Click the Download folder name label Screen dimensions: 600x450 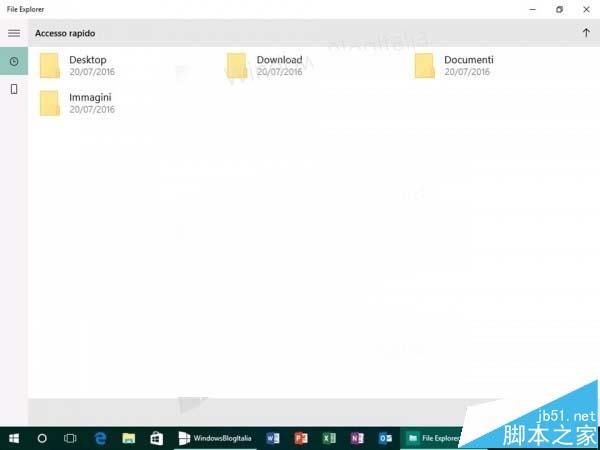point(279,60)
